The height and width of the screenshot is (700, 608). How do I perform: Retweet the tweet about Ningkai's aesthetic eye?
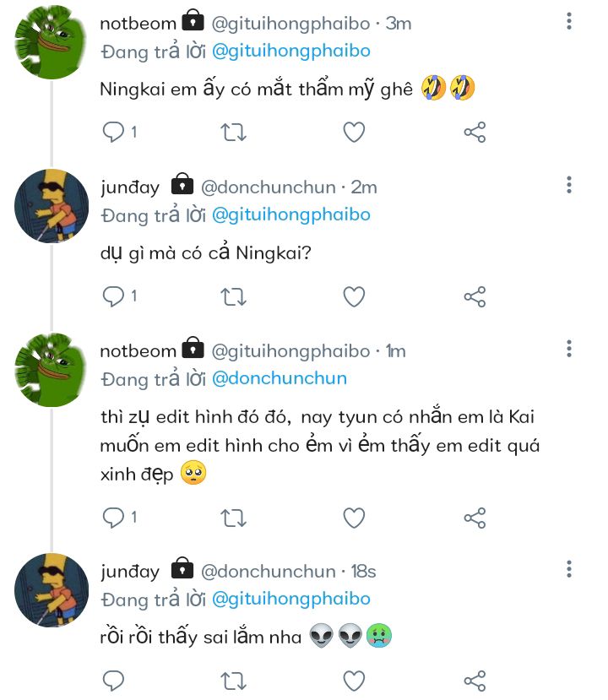[x=233, y=132]
